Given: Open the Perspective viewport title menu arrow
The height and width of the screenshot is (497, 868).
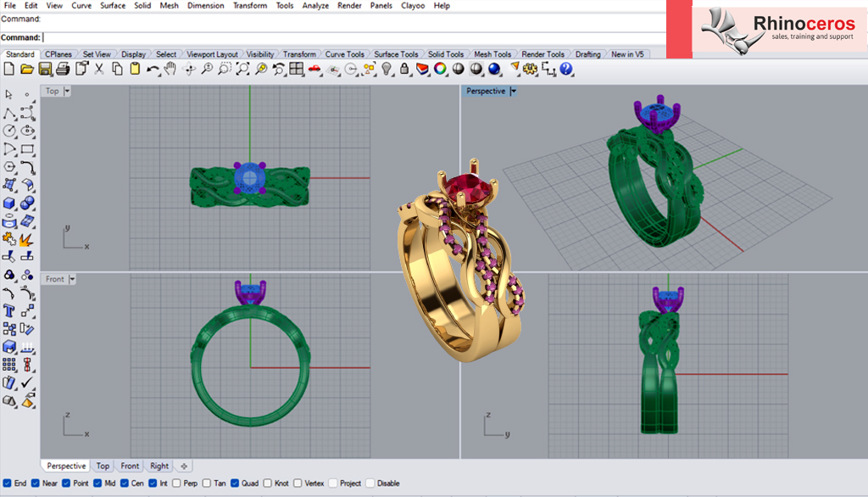Looking at the screenshot, I should pyautogui.click(x=513, y=92).
